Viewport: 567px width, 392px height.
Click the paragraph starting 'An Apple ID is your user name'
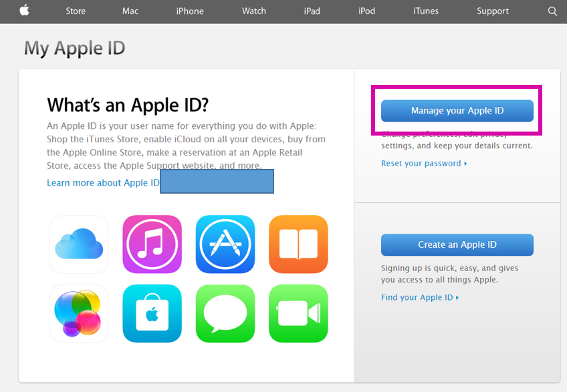click(x=187, y=146)
